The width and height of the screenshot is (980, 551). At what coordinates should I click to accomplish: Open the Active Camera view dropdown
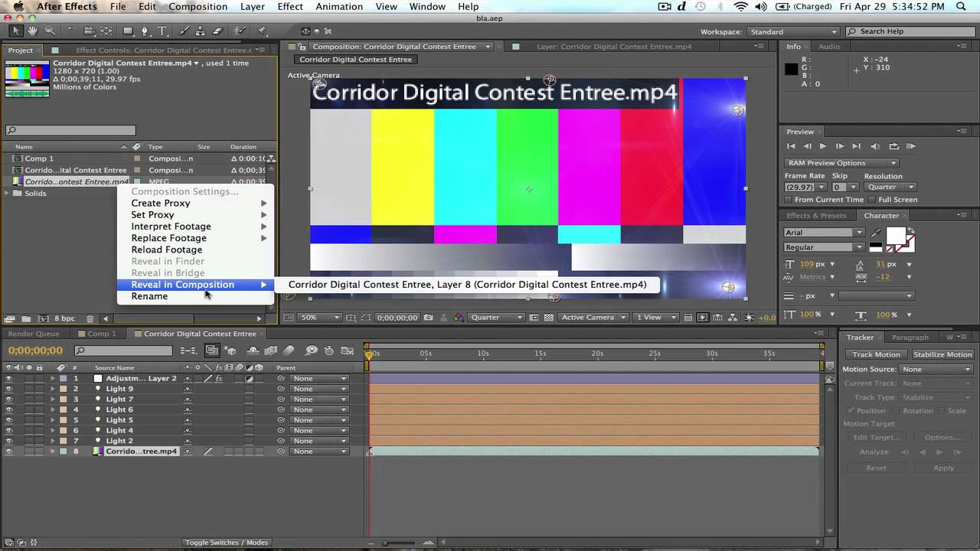[x=593, y=318]
